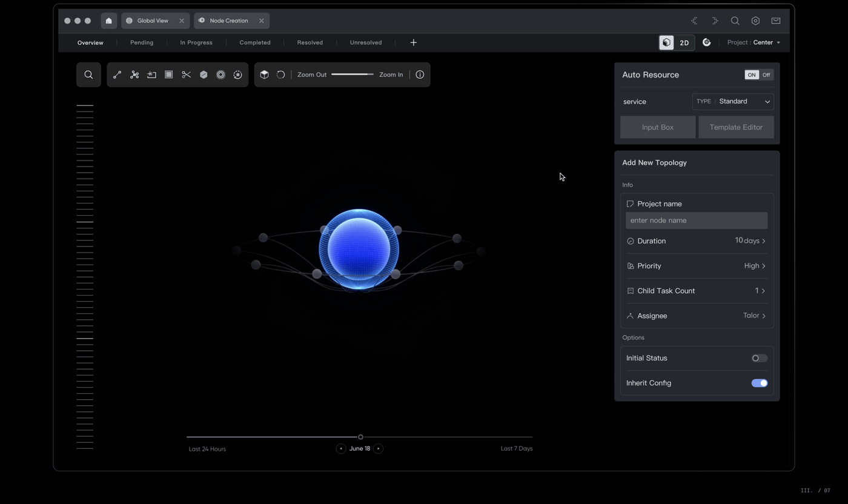
Task: Click the June 18 date label
Action: (x=360, y=448)
